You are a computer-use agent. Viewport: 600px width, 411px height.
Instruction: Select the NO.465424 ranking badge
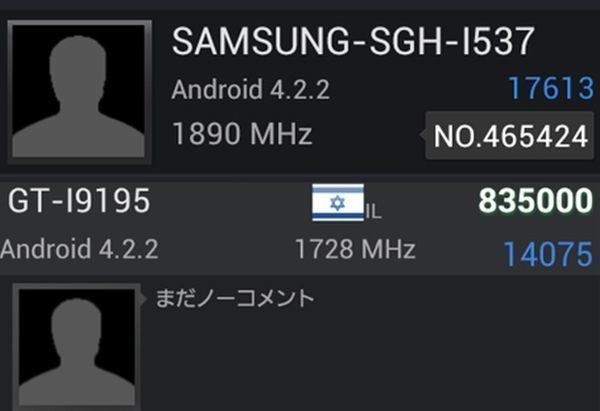[510, 136]
